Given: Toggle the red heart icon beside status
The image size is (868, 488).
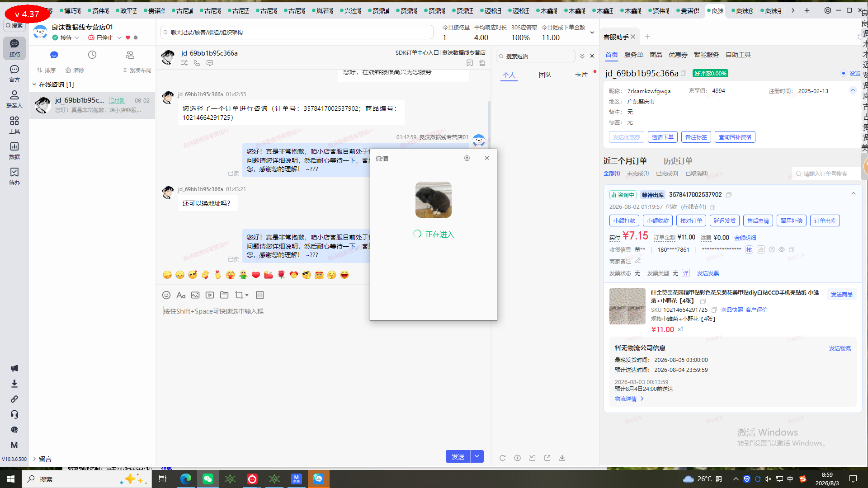Looking at the screenshot, I should 128,38.
